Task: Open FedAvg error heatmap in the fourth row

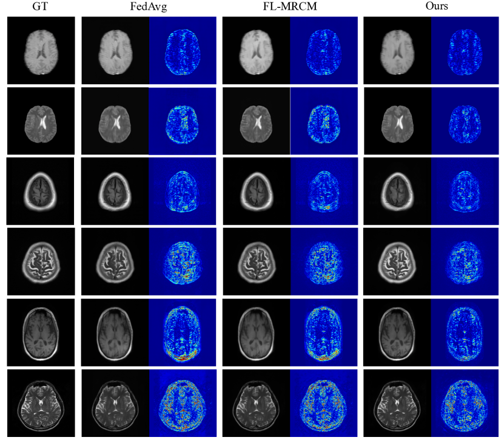Action: click(183, 261)
